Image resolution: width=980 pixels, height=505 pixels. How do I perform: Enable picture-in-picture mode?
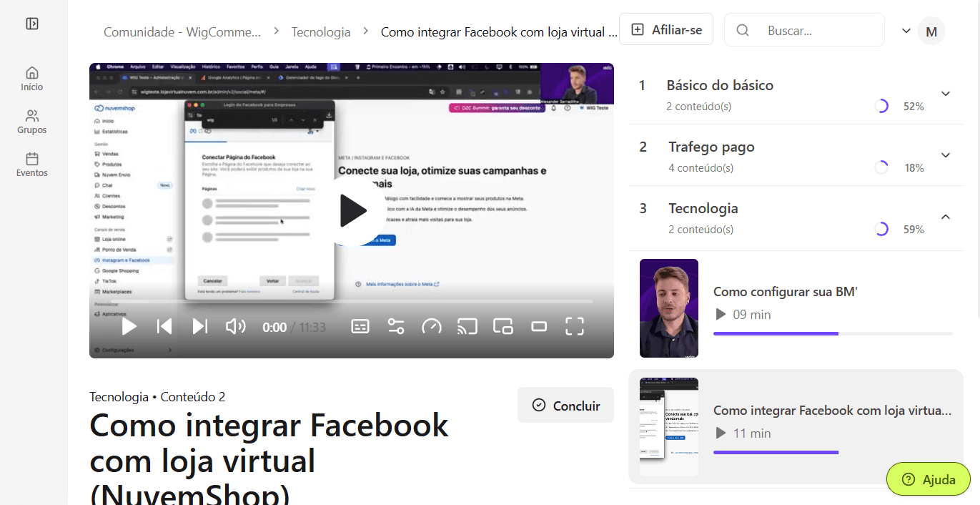pyautogui.click(x=503, y=327)
